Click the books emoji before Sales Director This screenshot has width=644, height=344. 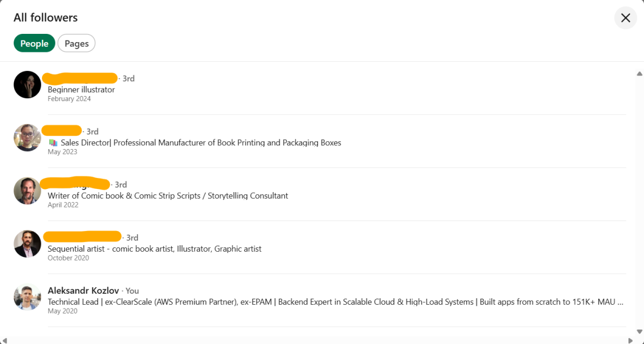[53, 143]
